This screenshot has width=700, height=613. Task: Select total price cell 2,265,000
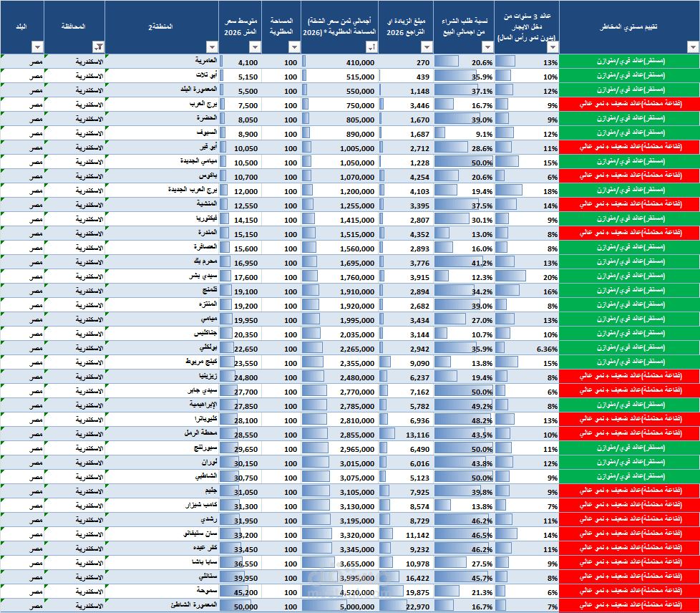340,348
